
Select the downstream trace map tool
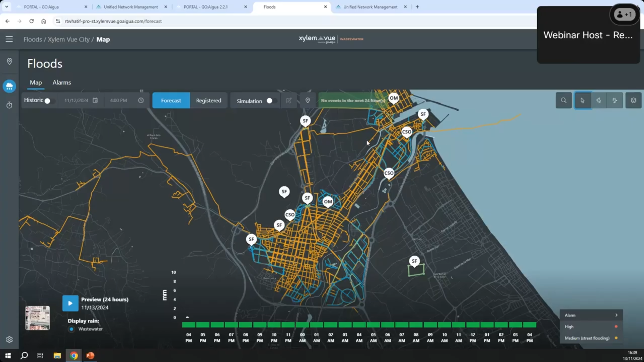tap(615, 100)
